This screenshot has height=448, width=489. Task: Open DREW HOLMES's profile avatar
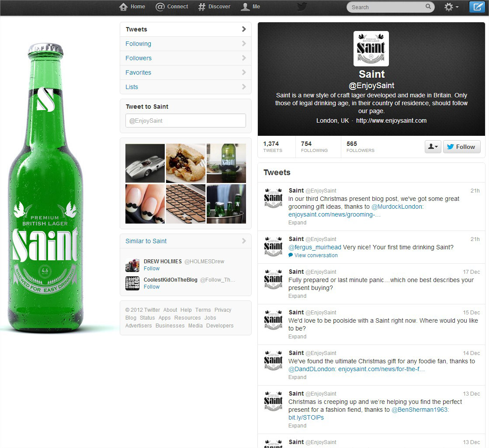132,265
